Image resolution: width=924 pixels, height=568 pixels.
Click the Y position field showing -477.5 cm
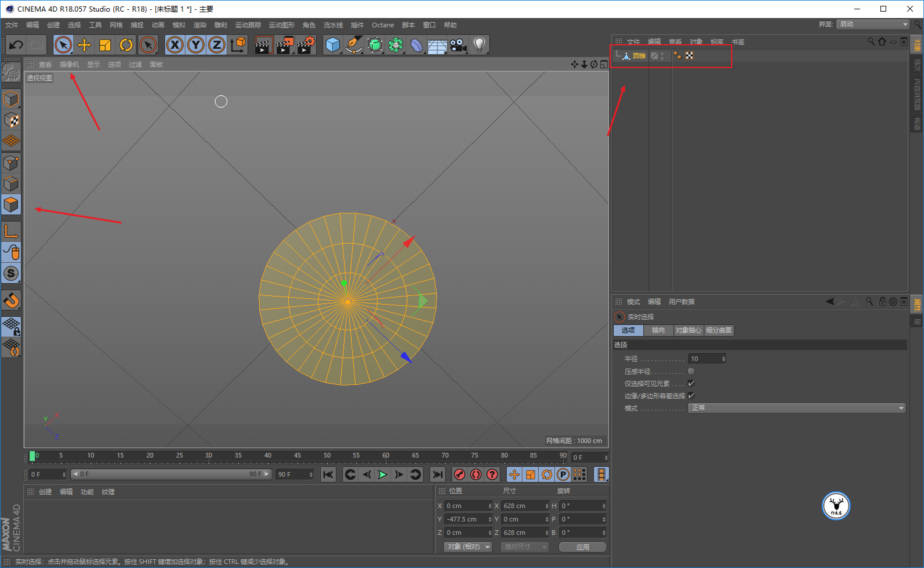[x=468, y=519]
